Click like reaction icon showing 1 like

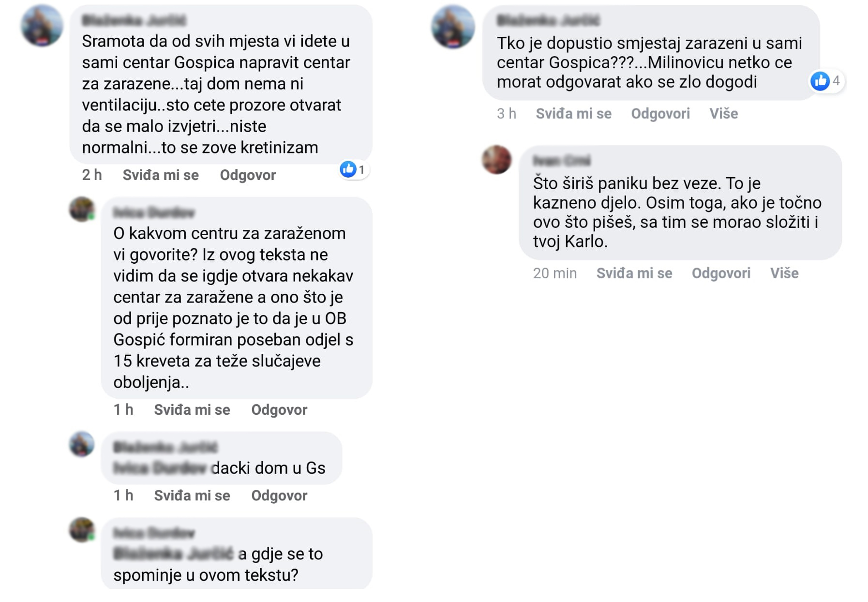point(348,169)
